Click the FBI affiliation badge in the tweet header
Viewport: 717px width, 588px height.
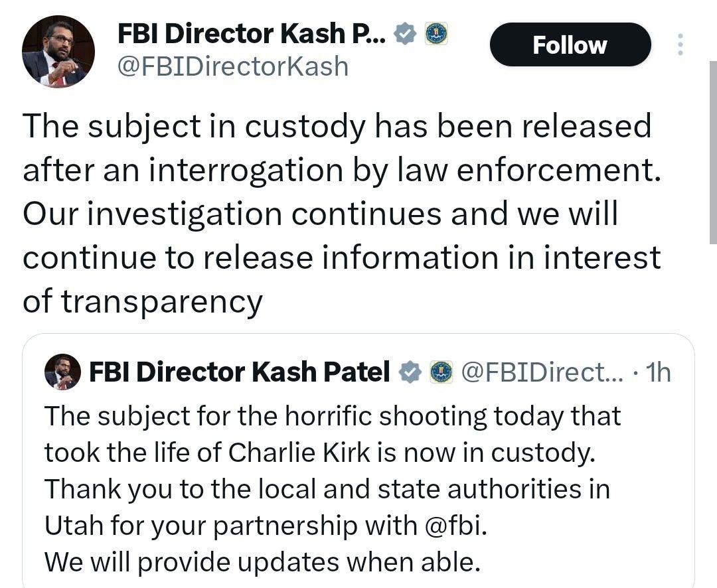tap(436, 33)
